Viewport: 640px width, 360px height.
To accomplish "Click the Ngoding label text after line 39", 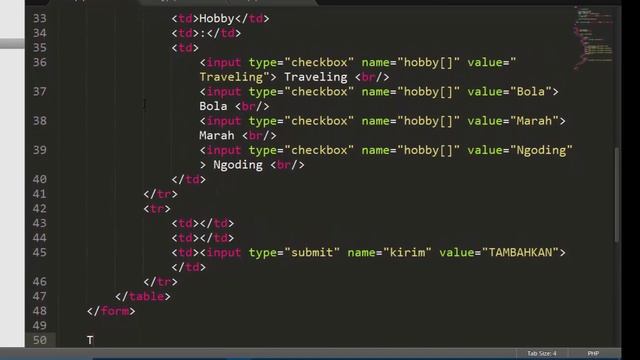I will [238, 165].
